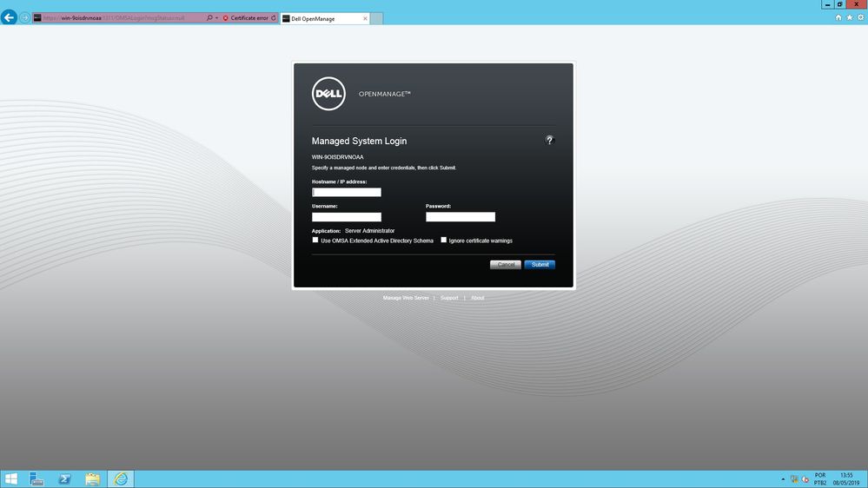Image resolution: width=868 pixels, height=488 pixels.
Task: Open the Support link
Action: point(449,298)
